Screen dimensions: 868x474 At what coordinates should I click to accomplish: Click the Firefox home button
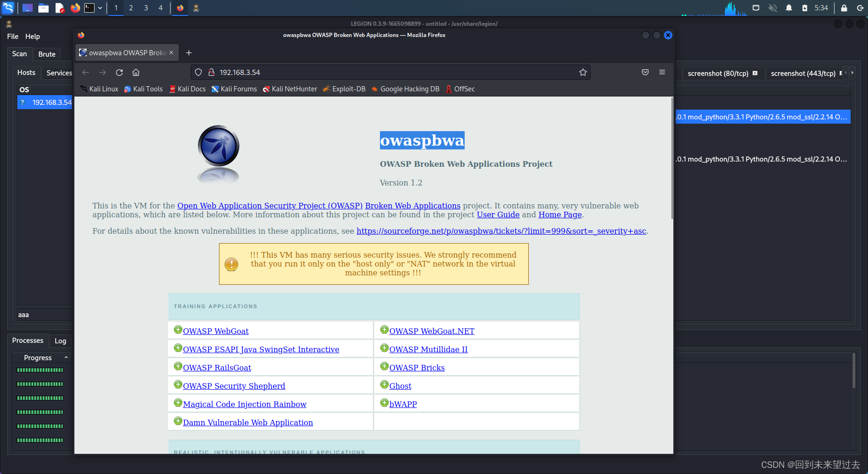[x=136, y=72]
